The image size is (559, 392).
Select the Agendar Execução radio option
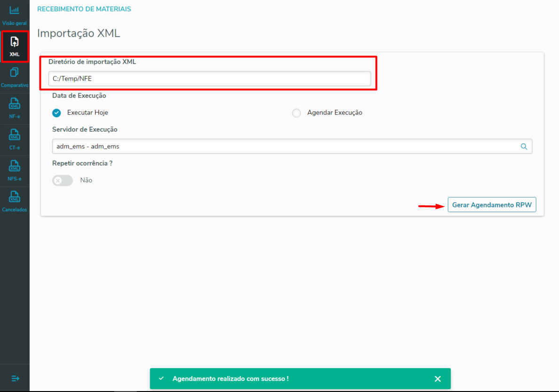pyautogui.click(x=296, y=113)
